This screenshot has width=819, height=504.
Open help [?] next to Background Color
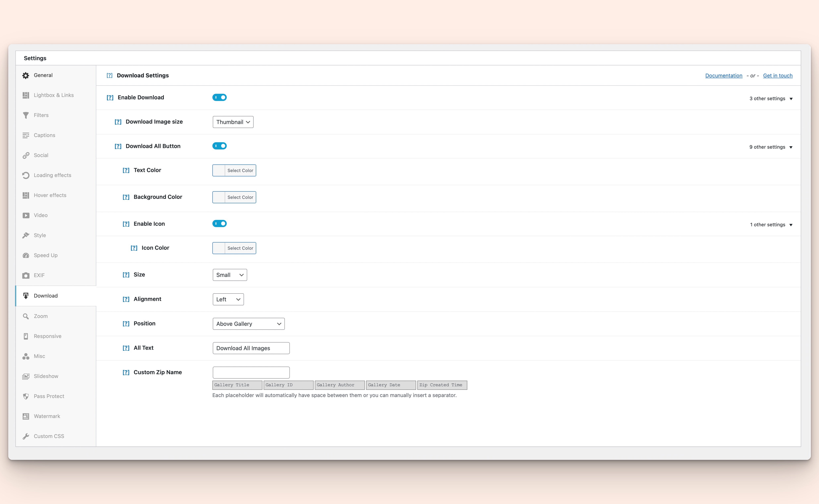pos(126,197)
